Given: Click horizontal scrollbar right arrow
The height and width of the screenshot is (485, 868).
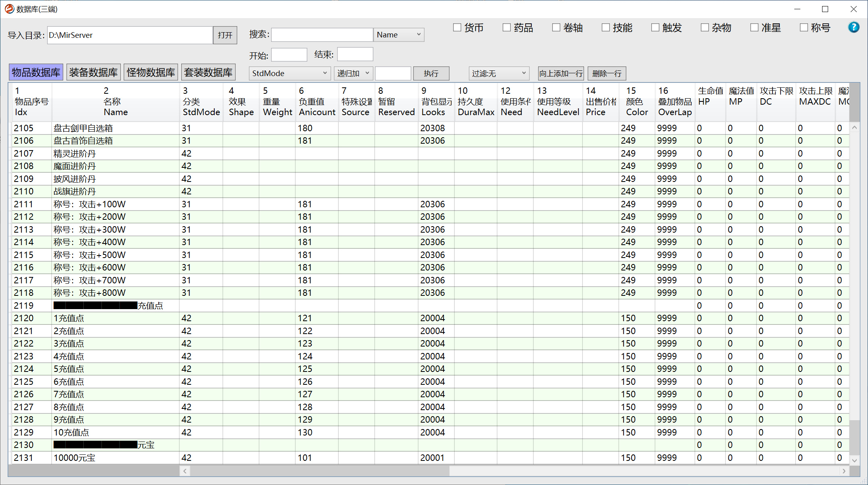Looking at the screenshot, I should pyautogui.click(x=844, y=471).
